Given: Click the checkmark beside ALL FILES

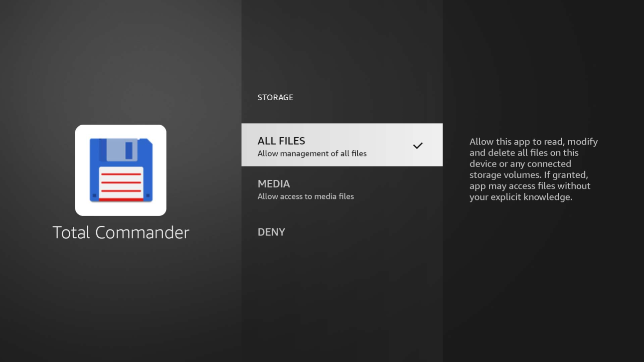Looking at the screenshot, I should 418,146.
